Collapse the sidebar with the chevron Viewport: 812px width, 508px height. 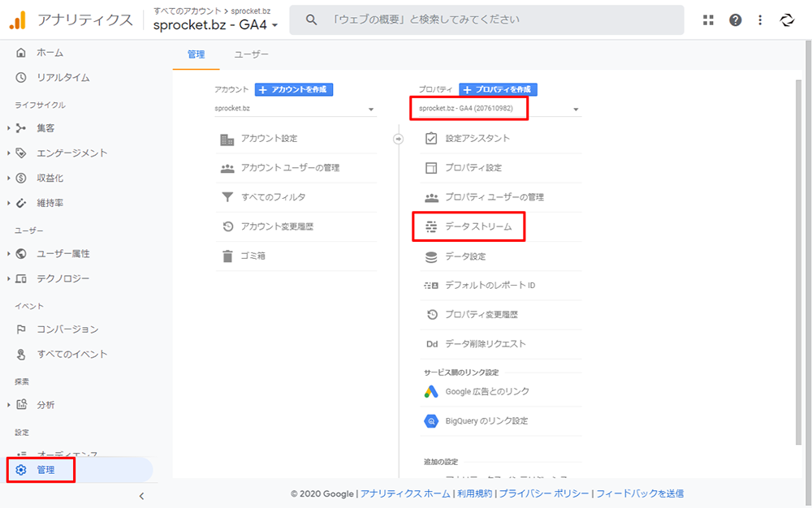[x=141, y=496]
